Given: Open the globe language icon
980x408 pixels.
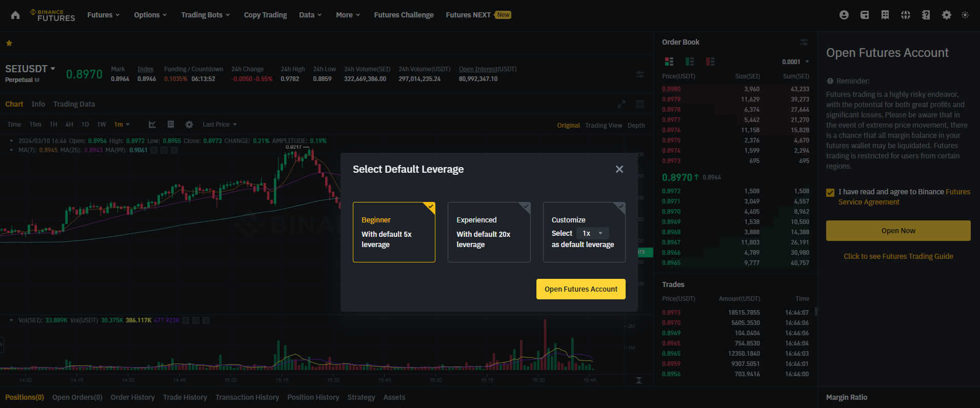Looking at the screenshot, I should [x=906, y=15].
